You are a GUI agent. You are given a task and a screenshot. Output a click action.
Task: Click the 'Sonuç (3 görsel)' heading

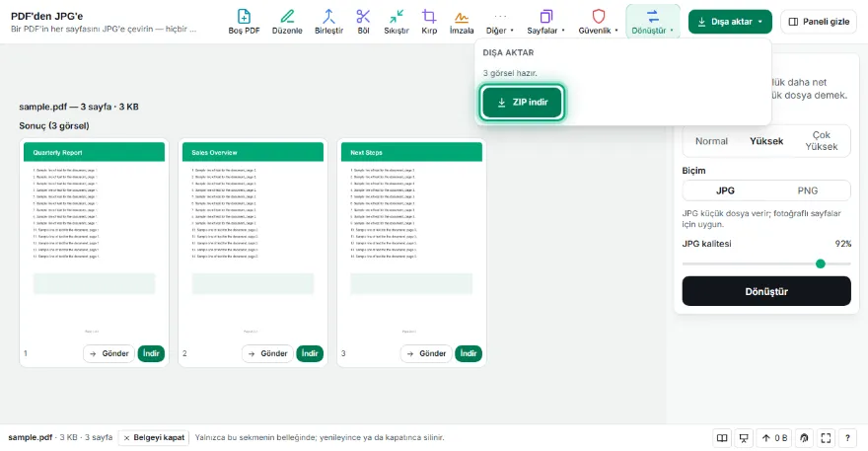54,125
